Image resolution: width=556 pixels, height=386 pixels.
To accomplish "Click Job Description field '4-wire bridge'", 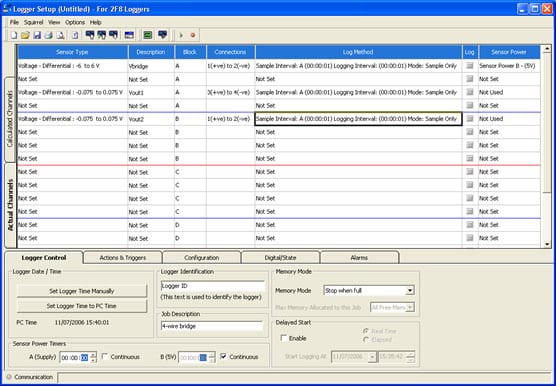I will pyautogui.click(x=212, y=326).
